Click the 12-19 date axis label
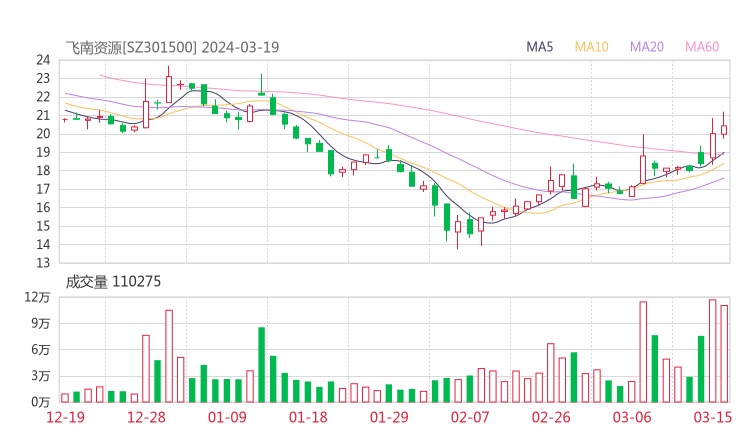This screenshot has width=740, height=440. tap(65, 417)
